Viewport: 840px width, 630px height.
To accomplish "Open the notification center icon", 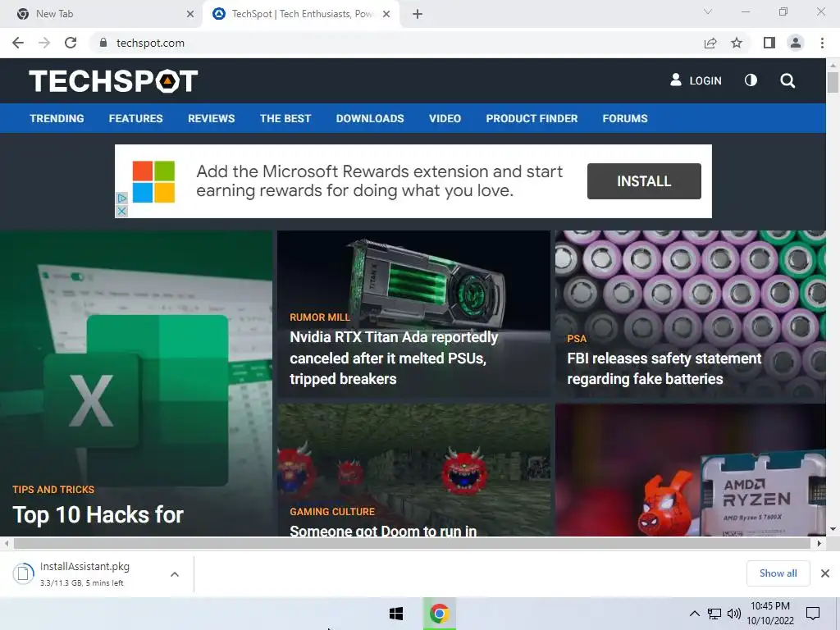I will pos(813,614).
